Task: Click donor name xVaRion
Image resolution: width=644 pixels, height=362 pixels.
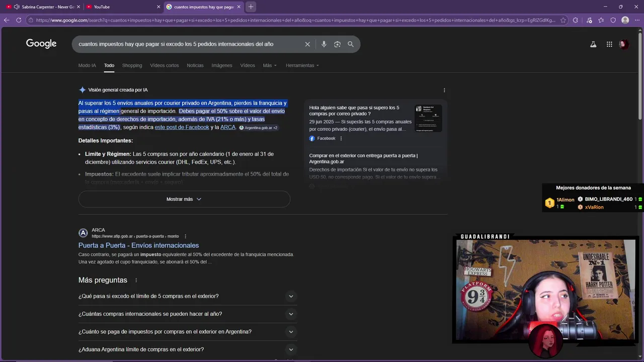Action: click(594, 207)
